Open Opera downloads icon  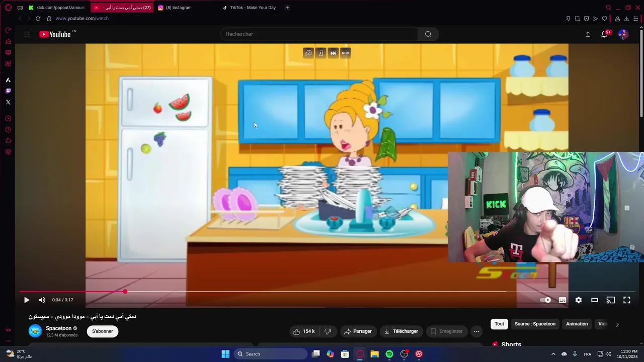(x=626, y=19)
